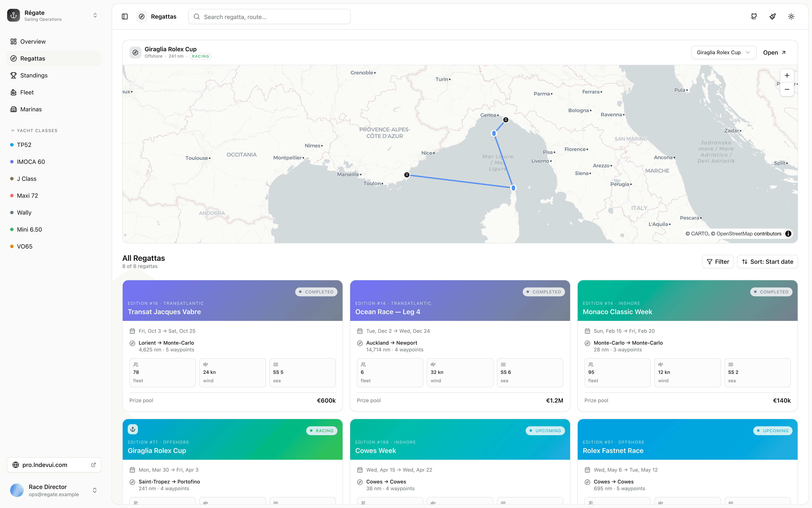Change the Sort: Start date option

pyautogui.click(x=767, y=262)
